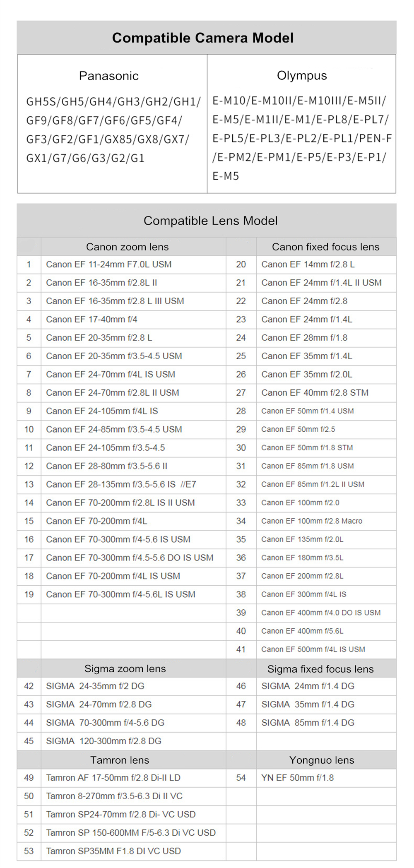
Task: Select Canon EF 100mm f/2.8 Macro row
Action: tap(311, 521)
